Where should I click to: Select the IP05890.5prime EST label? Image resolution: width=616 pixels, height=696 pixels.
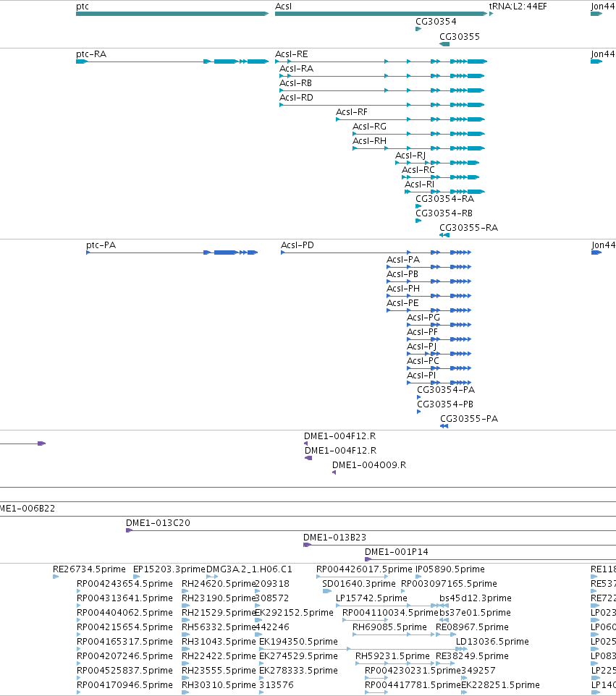450,569
